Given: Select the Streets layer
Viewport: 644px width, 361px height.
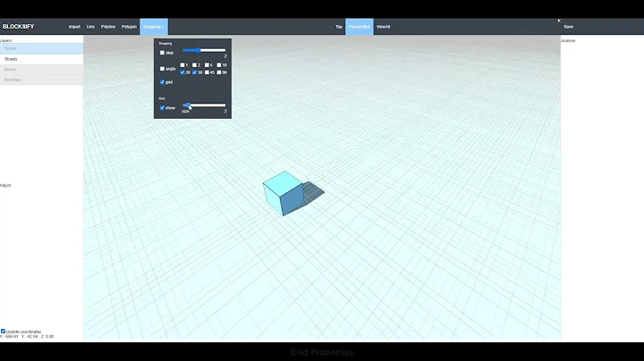Looking at the screenshot, I should coord(41,59).
